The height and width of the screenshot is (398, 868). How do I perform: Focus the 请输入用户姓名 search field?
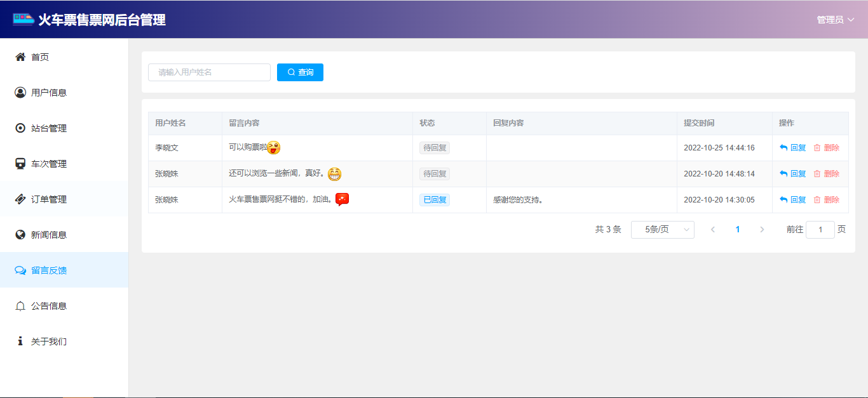209,72
